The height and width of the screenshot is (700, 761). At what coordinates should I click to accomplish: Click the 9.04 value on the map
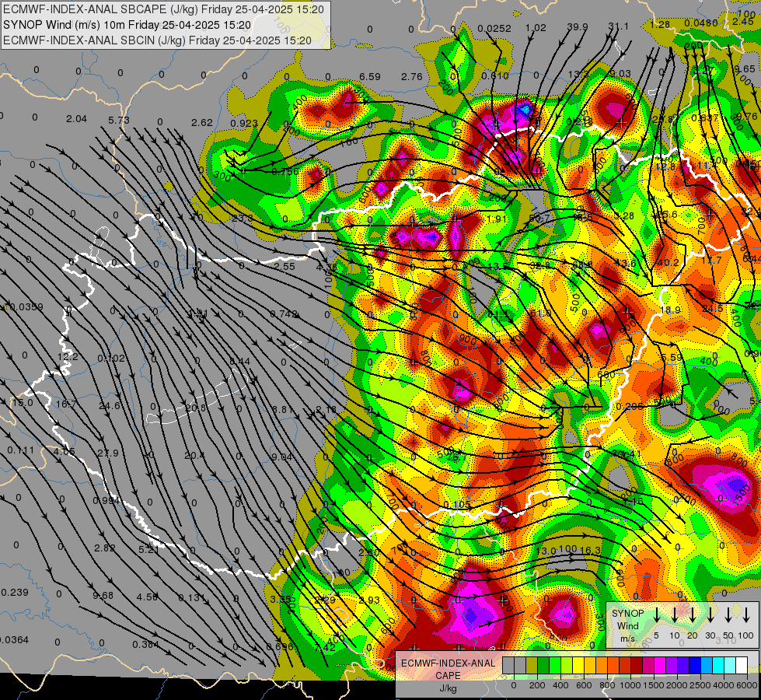[x=281, y=457]
